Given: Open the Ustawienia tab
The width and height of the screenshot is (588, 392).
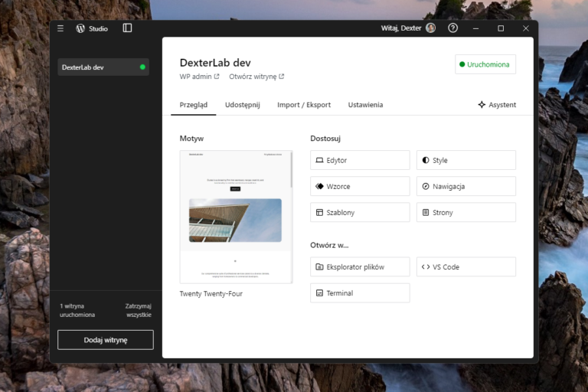Looking at the screenshot, I should coord(365,105).
